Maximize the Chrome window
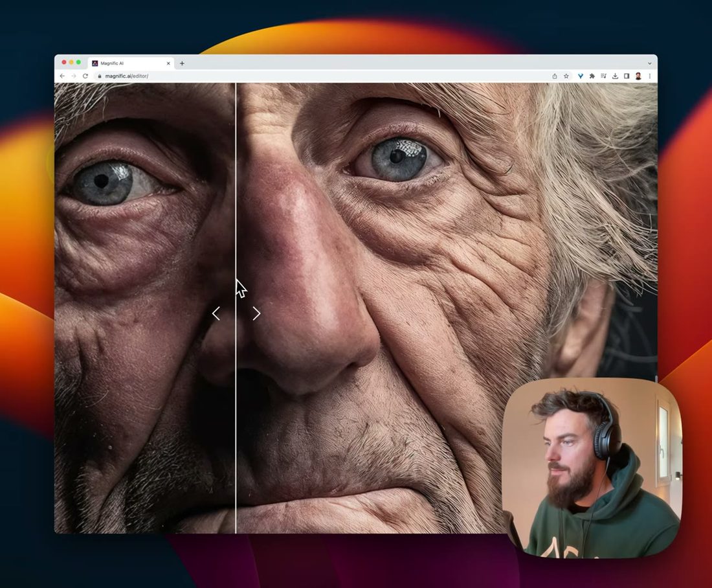This screenshot has height=588, width=712. tap(78, 62)
